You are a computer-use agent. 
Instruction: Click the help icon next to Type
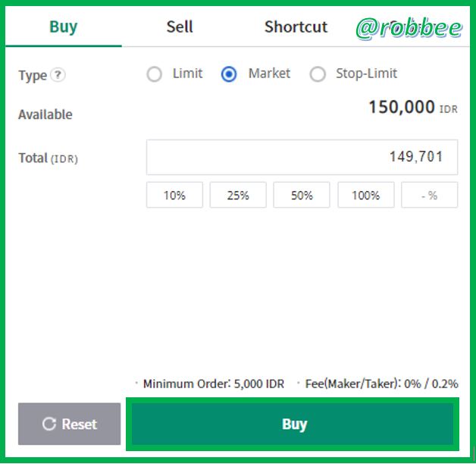[58, 75]
